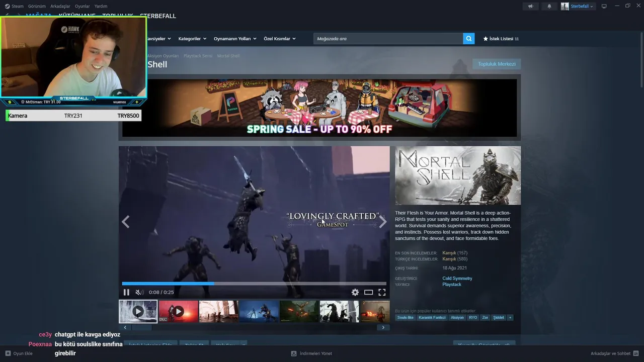Click Oyun Ekle add game icon
The width and height of the screenshot is (644, 362).
click(x=8, y=353)
